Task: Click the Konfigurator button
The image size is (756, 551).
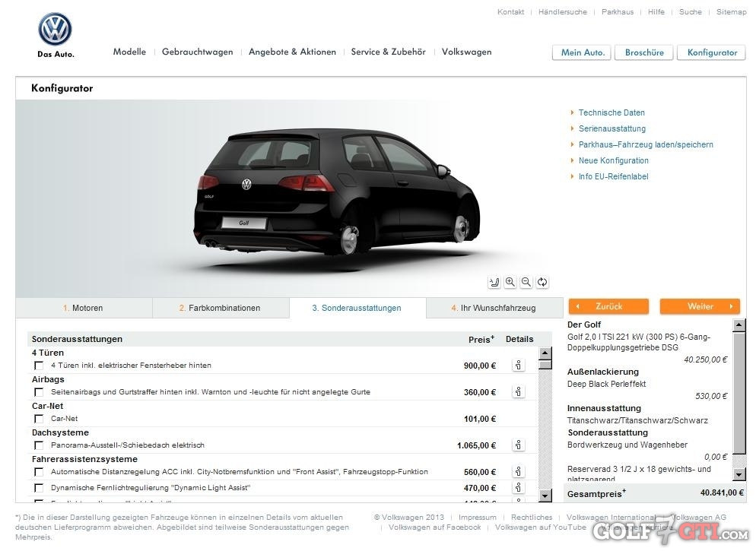Action: [x=712, y=52]
